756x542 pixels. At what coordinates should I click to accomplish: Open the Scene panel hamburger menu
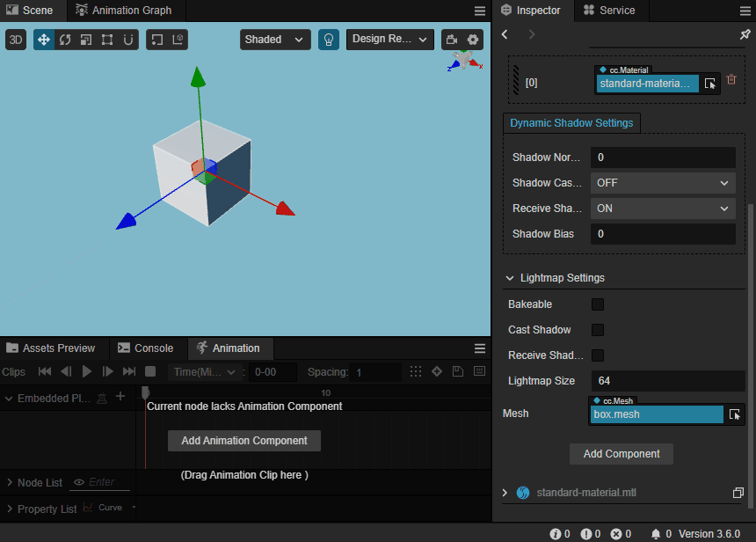tap(480, 11)
